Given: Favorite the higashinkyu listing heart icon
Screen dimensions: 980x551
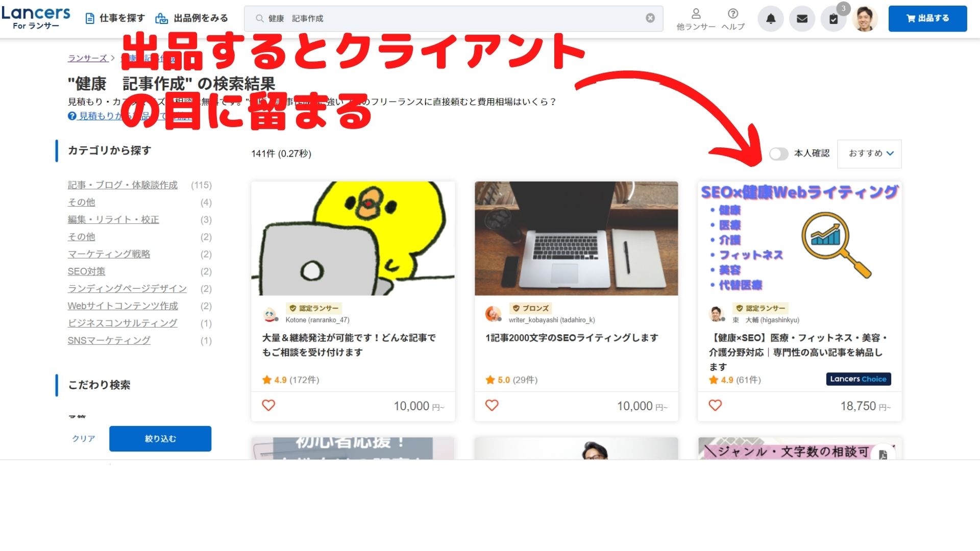Looking at the screenshot, I should click(715, 406).
